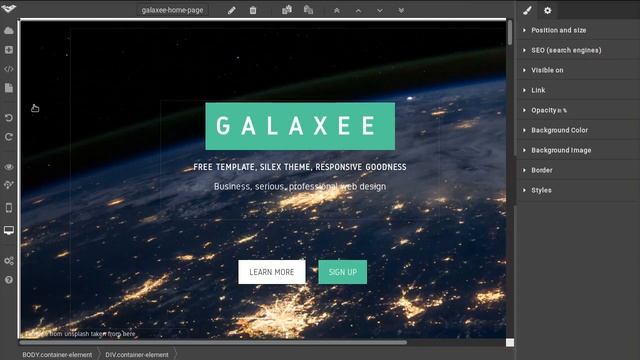Select DIV.container-element breadcrumb
The image size is (640, 360).
click(x=137, y=355)
